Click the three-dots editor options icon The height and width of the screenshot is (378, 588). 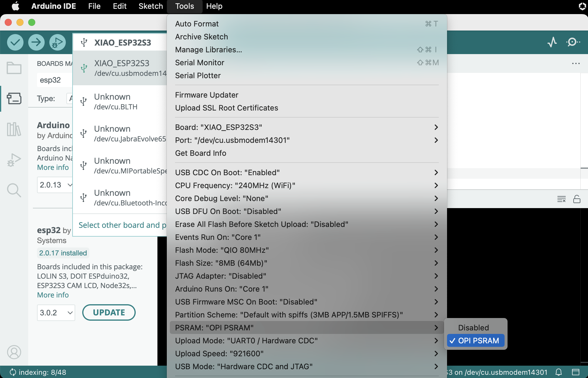click(x=576, y=63)
